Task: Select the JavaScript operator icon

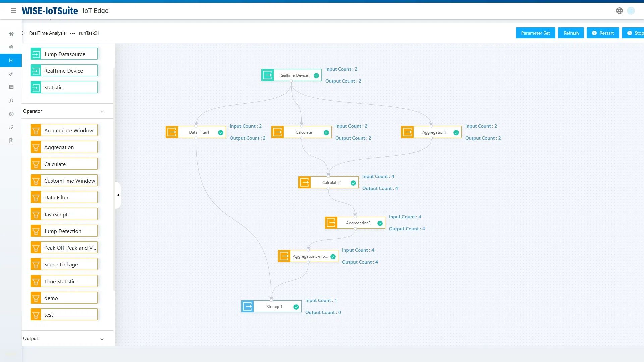Action: pyautogui.click(x=36, y=214)
